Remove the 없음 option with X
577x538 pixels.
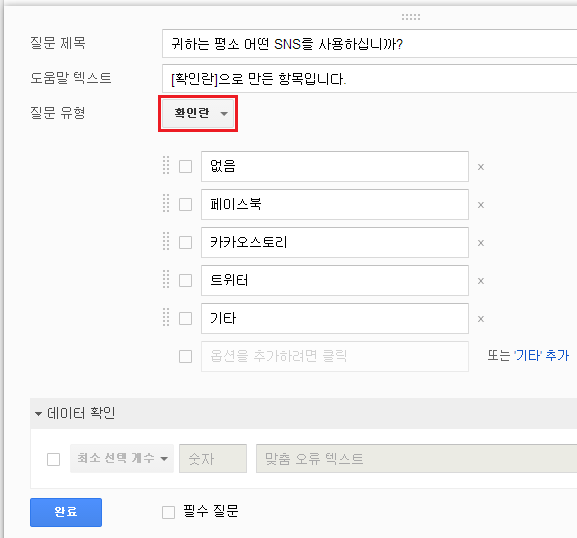click(481, 167)
